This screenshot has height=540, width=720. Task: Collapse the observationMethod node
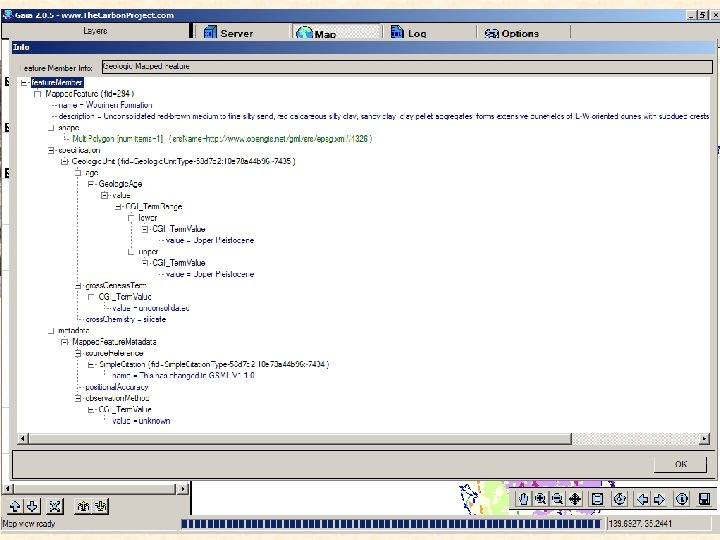pos(78,398)
